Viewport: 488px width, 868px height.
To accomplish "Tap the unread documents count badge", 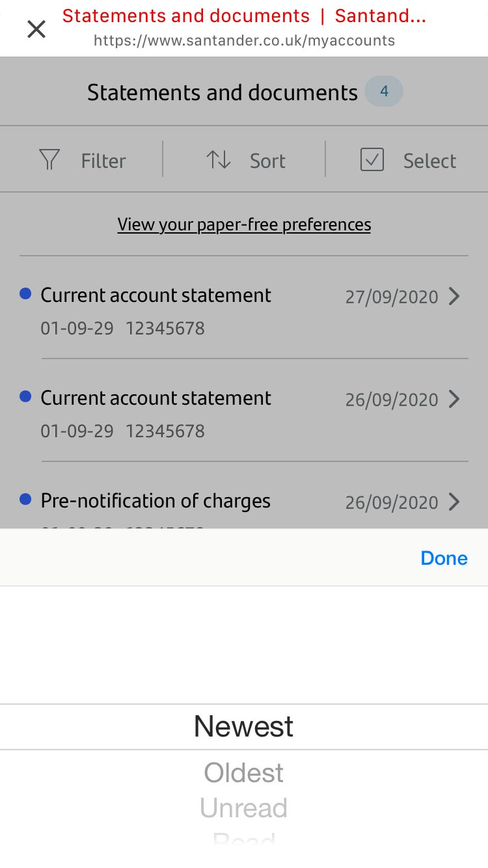I will point(384,92).
